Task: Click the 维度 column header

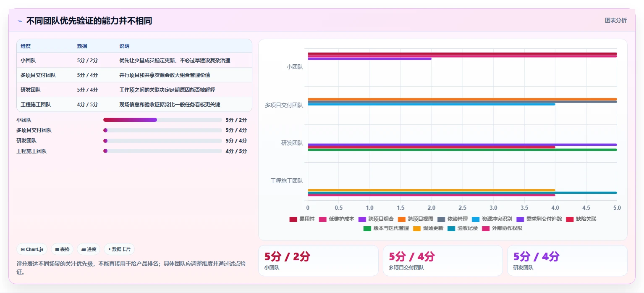Action: click(x=26, y=46)
